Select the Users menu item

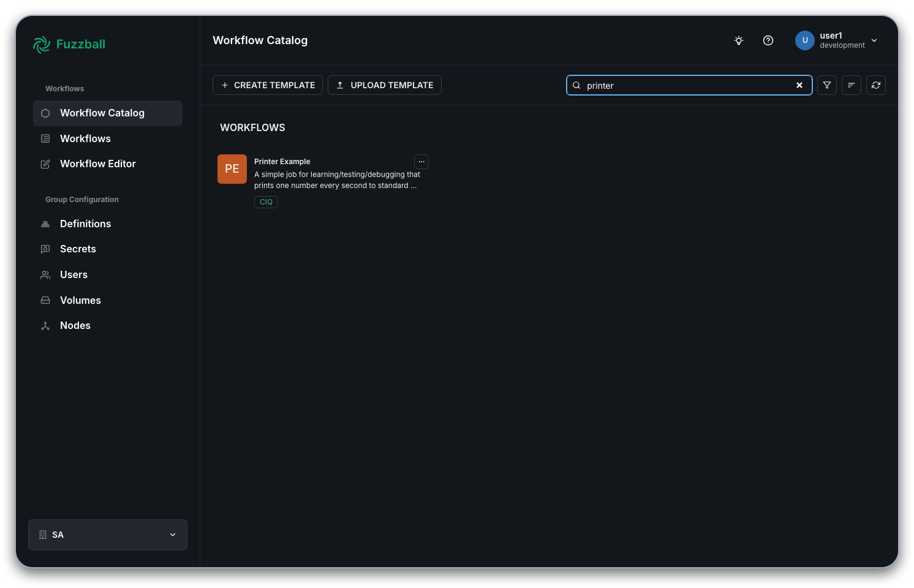45,274
